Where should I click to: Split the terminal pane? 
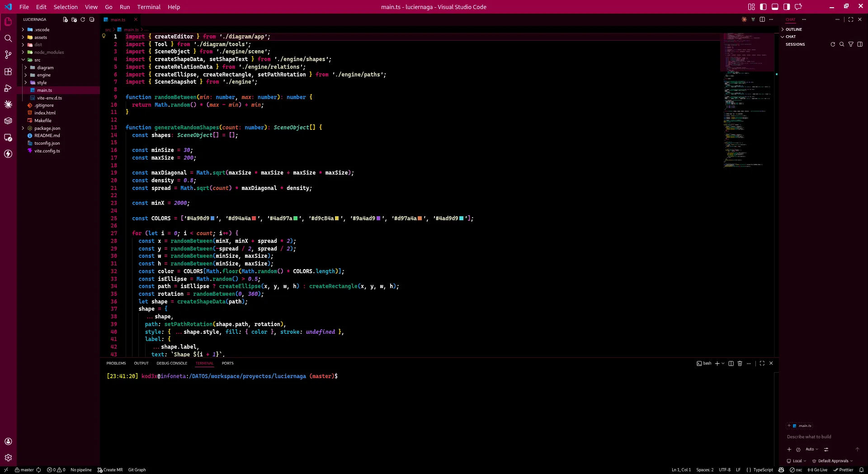click(731, 363)
